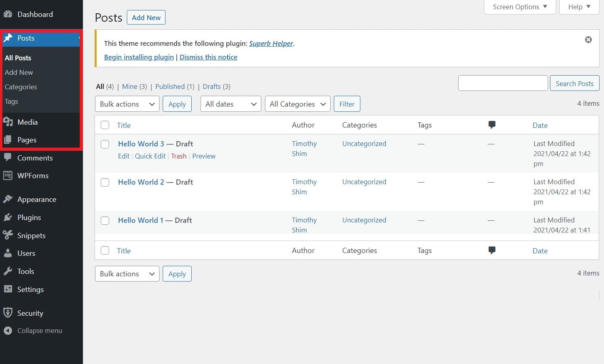Image resolution: width=604 pixels, height=364 pixels.
Task: Tick the select-all checkbox in table header
Action: point(105,125)
